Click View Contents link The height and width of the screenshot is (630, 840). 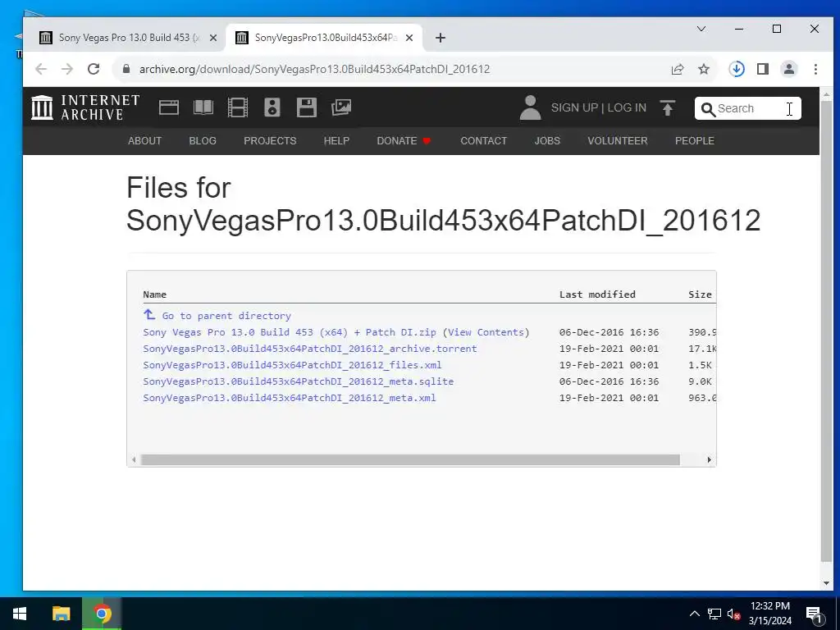tap(486, 332)
